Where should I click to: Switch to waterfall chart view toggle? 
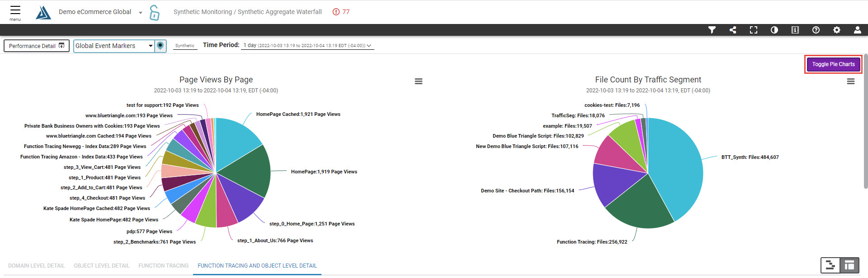click(830, 265)
